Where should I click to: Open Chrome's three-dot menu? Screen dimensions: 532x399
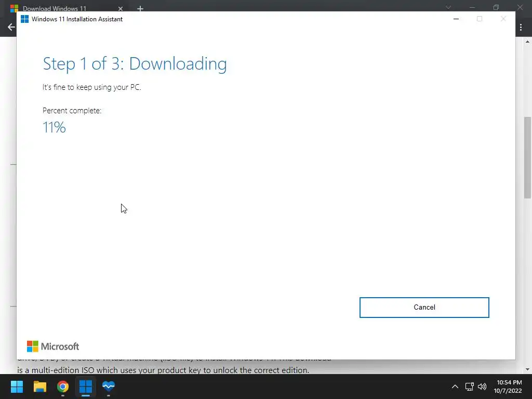(521, 27)
